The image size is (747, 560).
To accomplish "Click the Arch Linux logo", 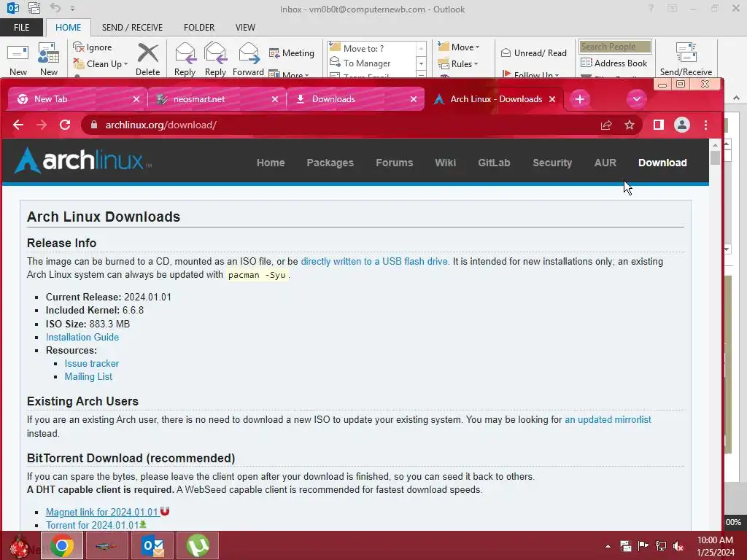I will pos(83,160).
